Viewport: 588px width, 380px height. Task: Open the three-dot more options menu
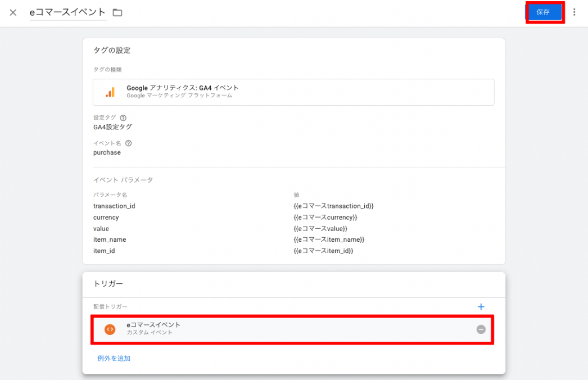tap(574, 12)
